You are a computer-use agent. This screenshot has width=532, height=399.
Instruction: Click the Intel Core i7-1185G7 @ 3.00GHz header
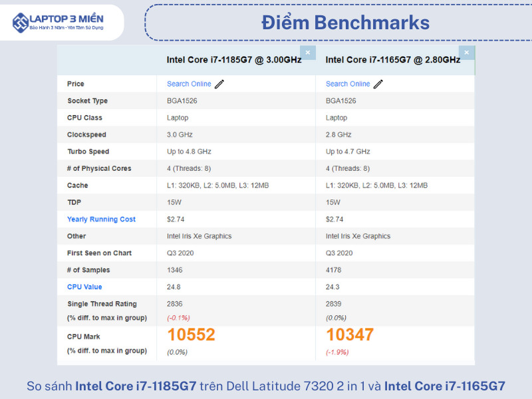pyautogui.click(x=233, y=60)
